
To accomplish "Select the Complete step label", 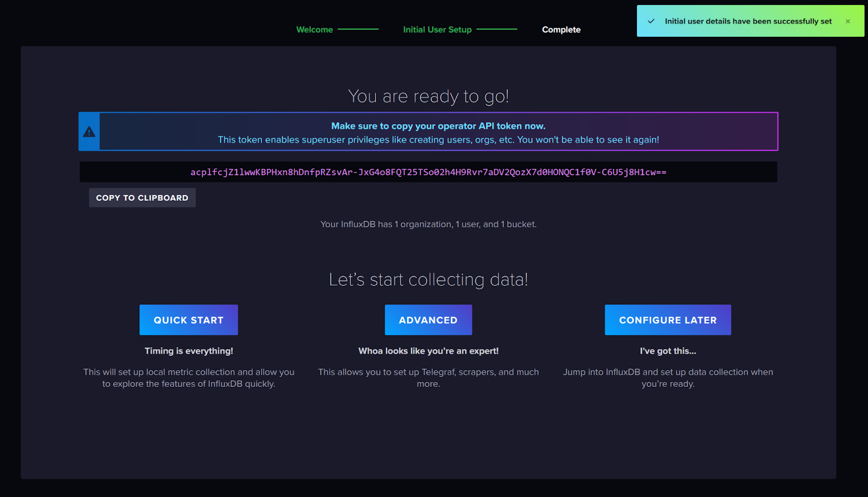I will (561, 29).
